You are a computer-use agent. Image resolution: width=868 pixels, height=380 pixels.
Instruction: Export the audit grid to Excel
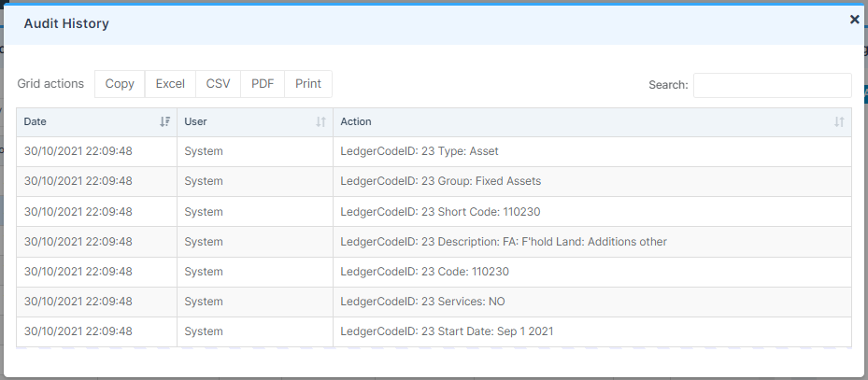point(170,83)
